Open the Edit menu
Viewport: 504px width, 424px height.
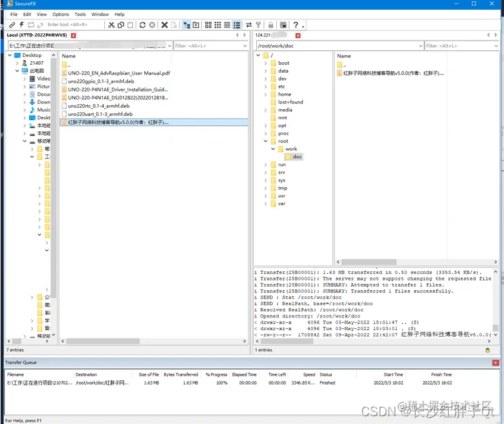coord(27,14)
